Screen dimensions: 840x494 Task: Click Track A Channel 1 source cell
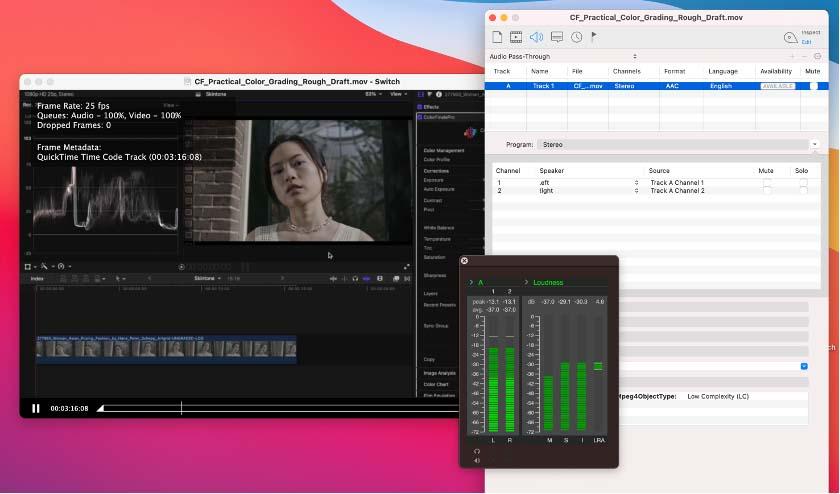[x=677, y=183]
